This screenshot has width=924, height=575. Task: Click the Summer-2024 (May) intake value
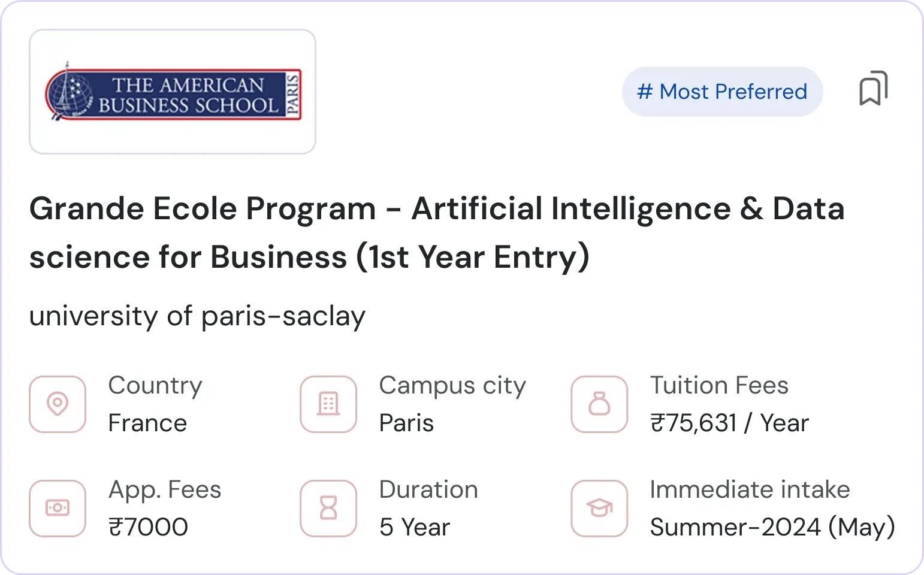772,527
